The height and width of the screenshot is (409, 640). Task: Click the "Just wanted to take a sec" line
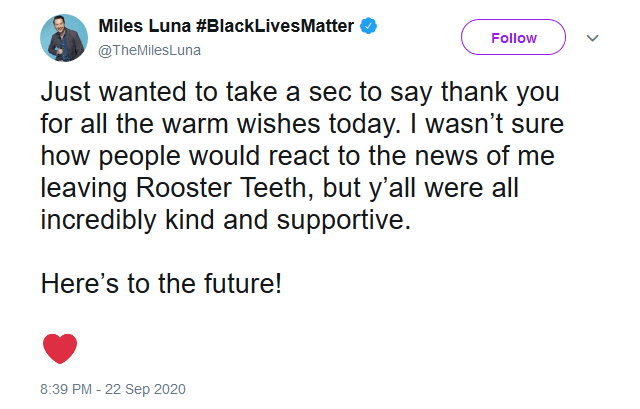(300, 91)
